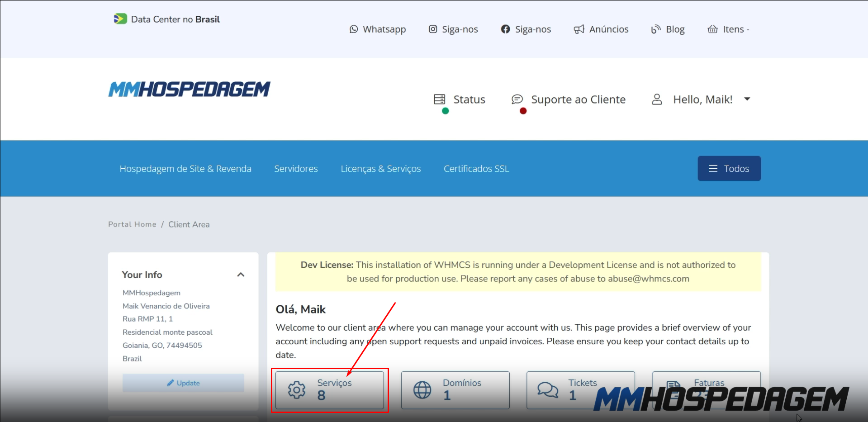Screen dimensions: 868x422
Task: Click the Brazil country line
Action: (x=132, y=359)
